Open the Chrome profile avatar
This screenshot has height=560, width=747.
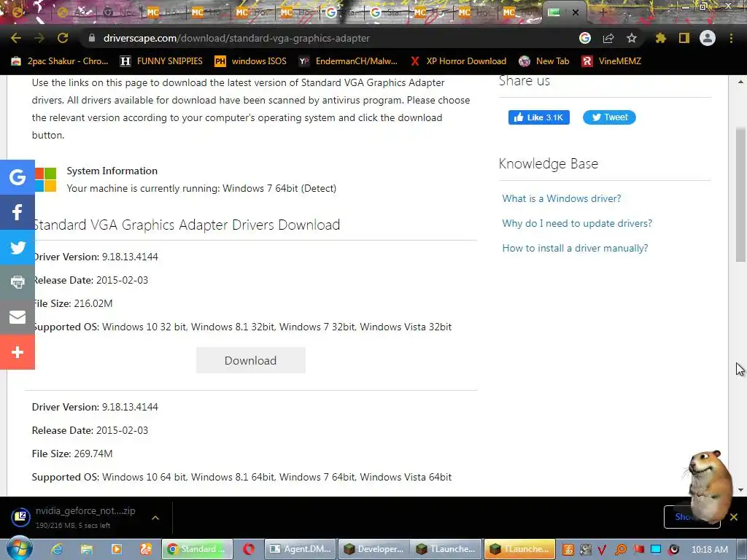click(708, 38)
